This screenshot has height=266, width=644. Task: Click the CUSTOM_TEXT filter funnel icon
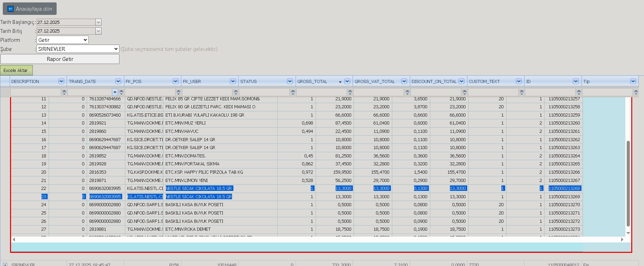point(522,92)
